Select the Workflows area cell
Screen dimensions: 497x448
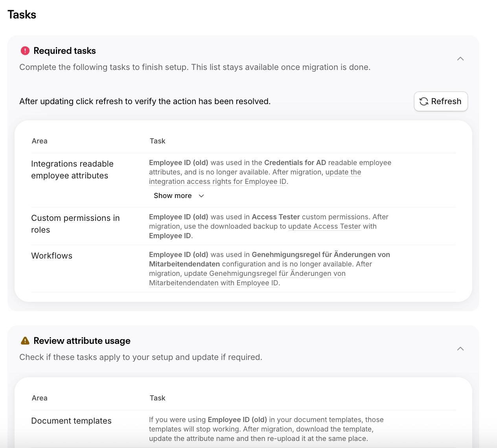(x=52, y=256)
